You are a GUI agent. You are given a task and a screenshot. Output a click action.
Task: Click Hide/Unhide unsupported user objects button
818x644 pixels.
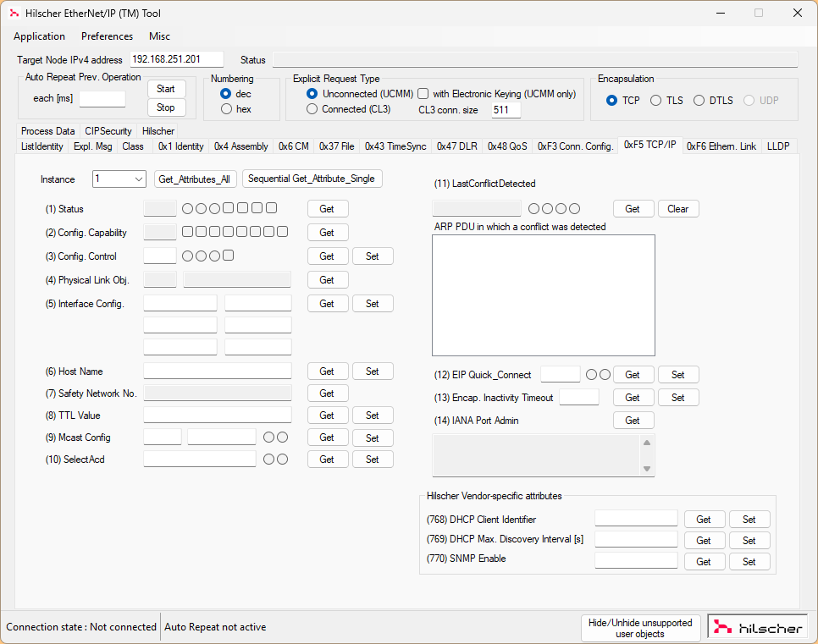(x=640, y=628)
